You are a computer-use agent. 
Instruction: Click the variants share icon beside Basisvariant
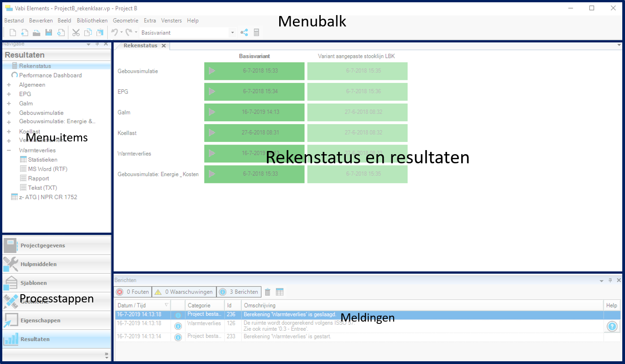(244, 32)
